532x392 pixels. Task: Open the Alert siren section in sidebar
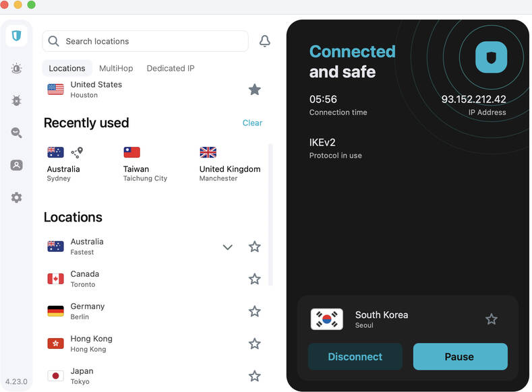(x=16, y=68)
